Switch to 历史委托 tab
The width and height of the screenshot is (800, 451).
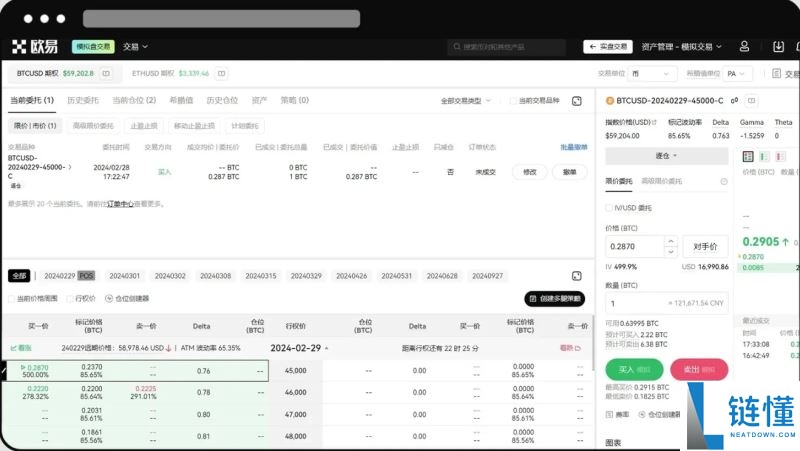click(x=83, y=101)
